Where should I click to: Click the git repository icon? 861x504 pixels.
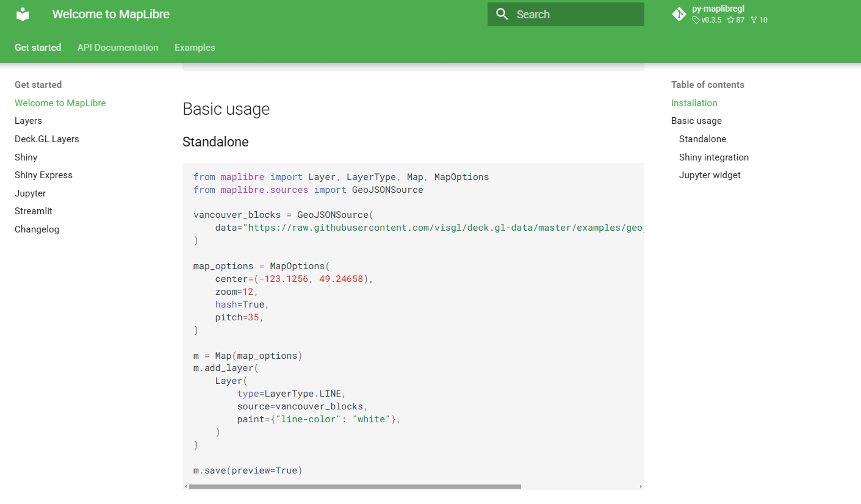[x=679, y=15]
